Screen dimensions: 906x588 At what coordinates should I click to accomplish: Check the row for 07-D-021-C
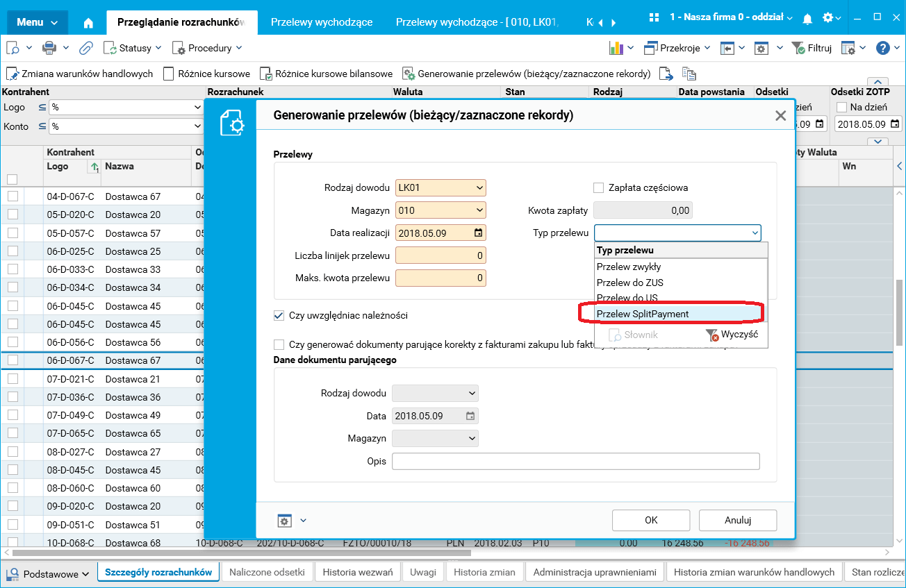tap(13, 379)
